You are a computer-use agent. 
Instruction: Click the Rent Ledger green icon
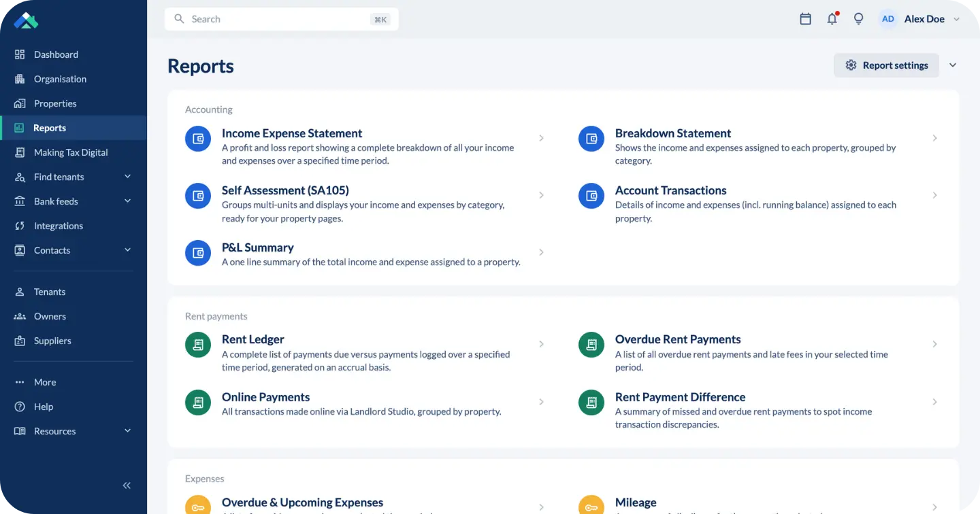(198, 345)
